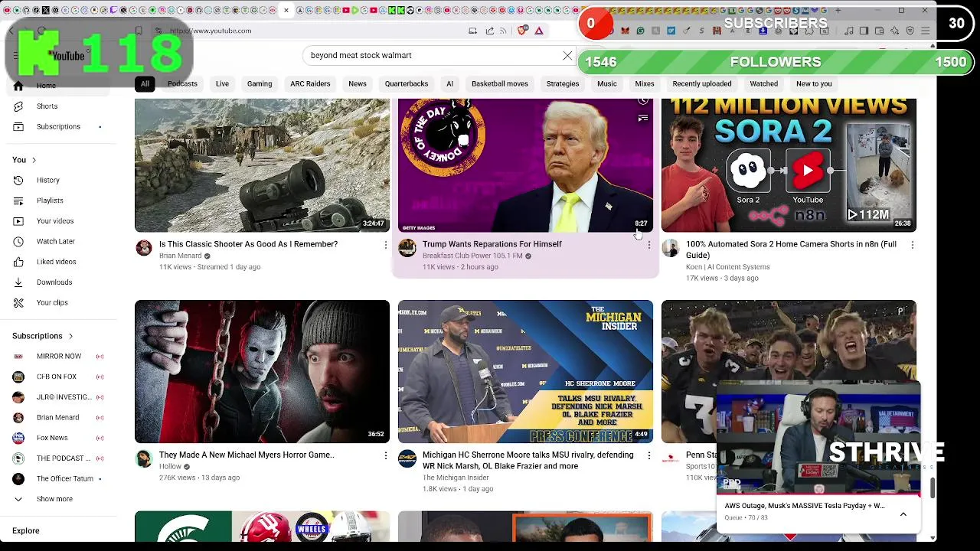This screenshot has height=551, width=980.
Task: Open Your videos
Action: click(55, 221)
